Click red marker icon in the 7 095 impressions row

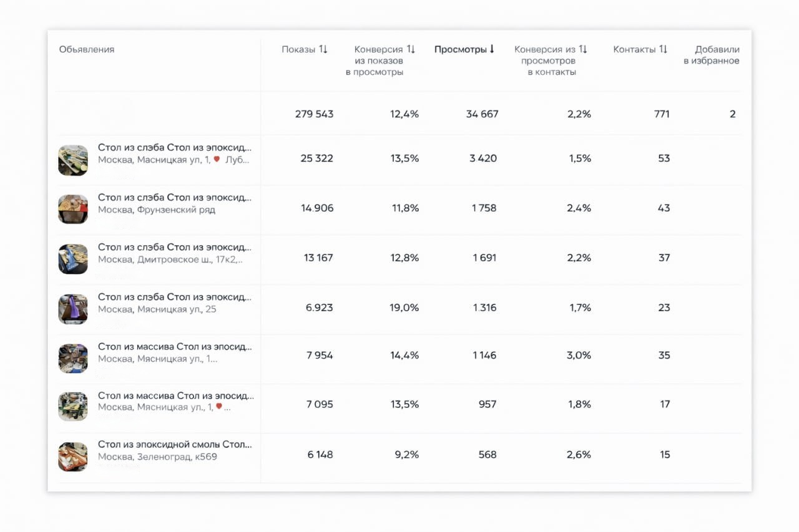coord(219,407)
